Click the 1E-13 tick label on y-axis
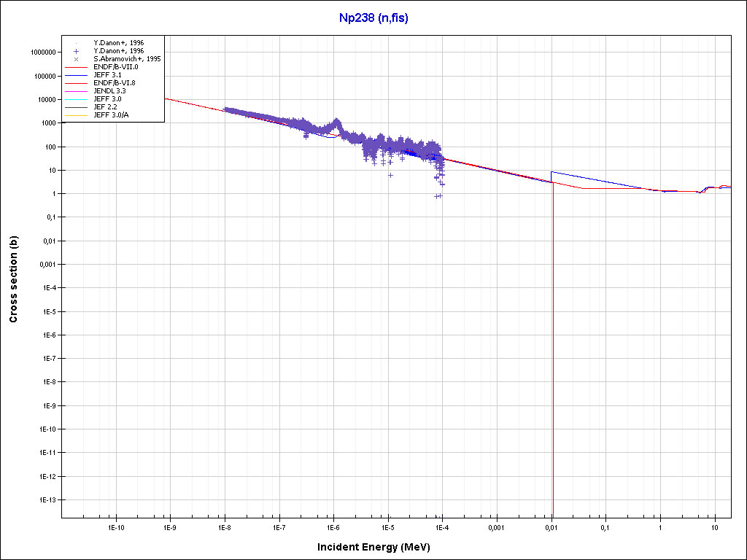The width and height of the screenshot is (747, 560). point(45,500)
